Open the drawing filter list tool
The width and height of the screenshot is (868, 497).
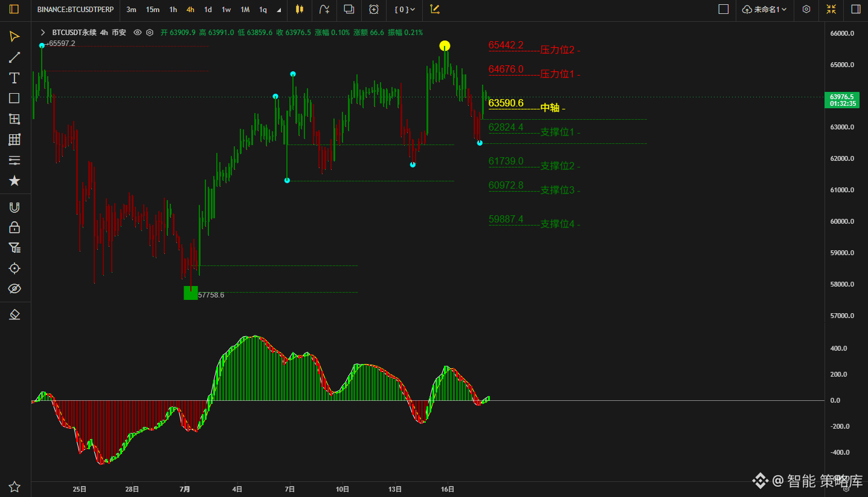14,247
